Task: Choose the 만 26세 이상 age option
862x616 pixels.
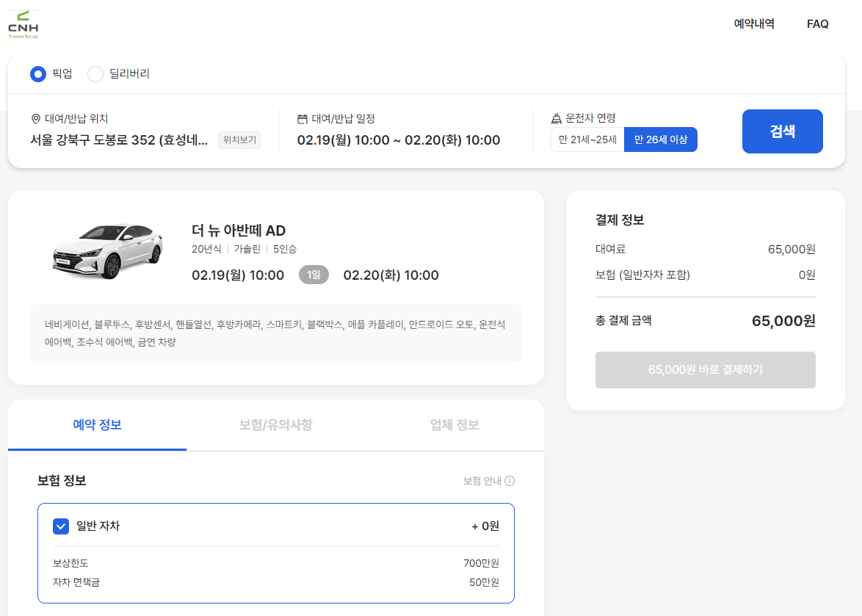Action: pyautogui.click(x=661, y=139)
